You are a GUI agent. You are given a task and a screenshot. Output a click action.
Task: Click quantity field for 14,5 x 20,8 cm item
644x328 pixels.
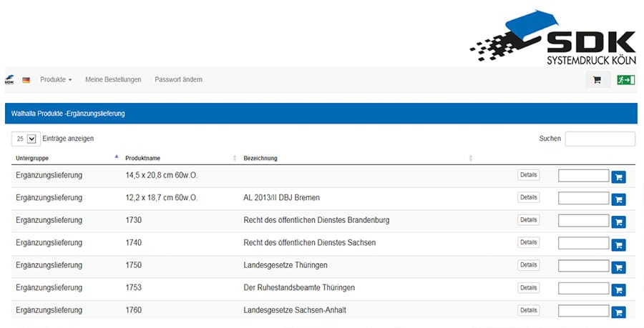[584, 176]
